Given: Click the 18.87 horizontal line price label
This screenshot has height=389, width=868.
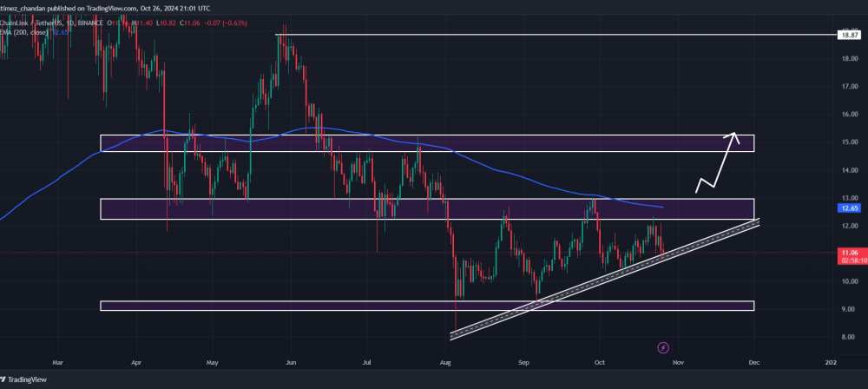Looking at the screenshot, I should coord(849,35).
